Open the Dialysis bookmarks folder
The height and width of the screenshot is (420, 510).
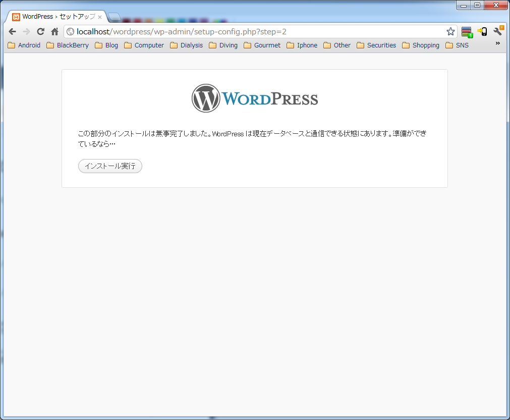coord(186,45)
